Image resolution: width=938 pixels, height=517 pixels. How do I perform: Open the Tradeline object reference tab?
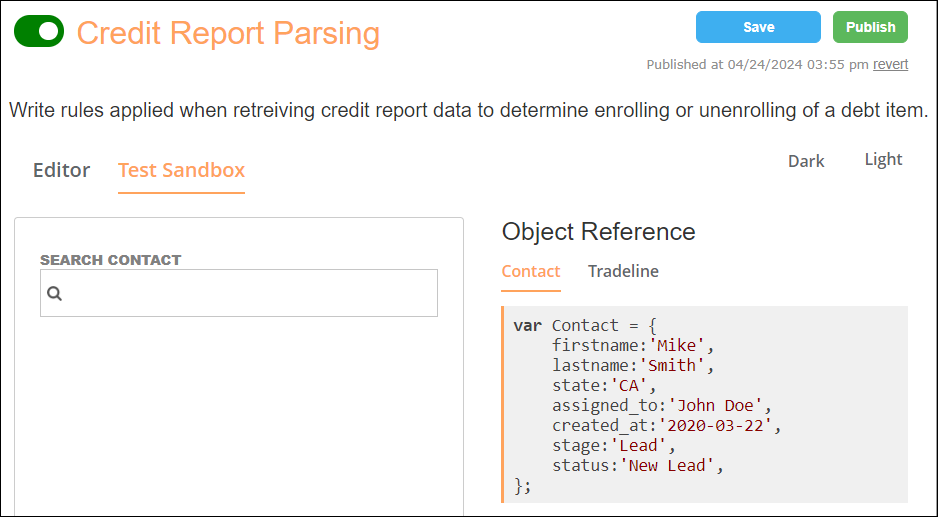[x=623, y=271]
